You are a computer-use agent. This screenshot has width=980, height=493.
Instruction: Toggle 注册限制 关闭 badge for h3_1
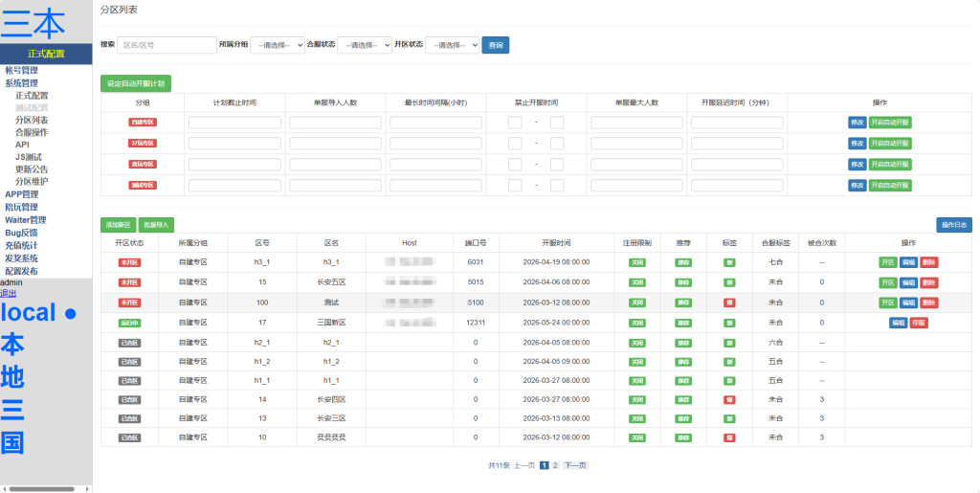click(x=636, y=262)
